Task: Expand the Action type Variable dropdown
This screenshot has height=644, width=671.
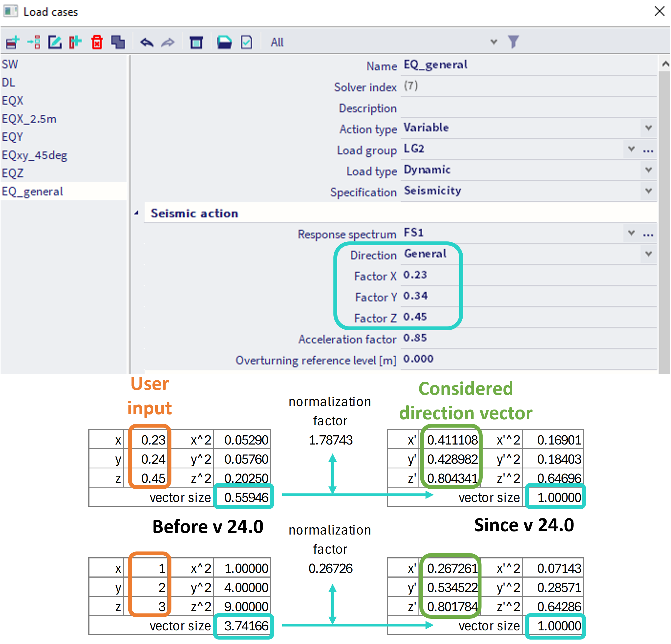Action: [648, 128]
